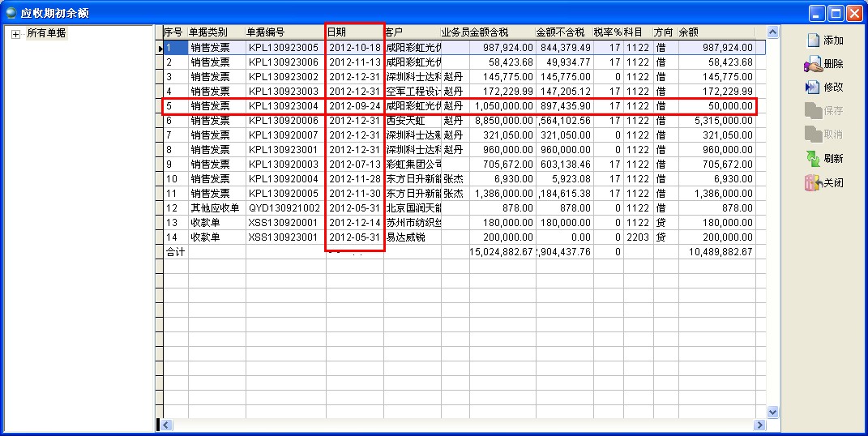This screenshot has width=868, height=436.
Task: Click the 添加 (Add) document icon
Action: tap(813, 41)
